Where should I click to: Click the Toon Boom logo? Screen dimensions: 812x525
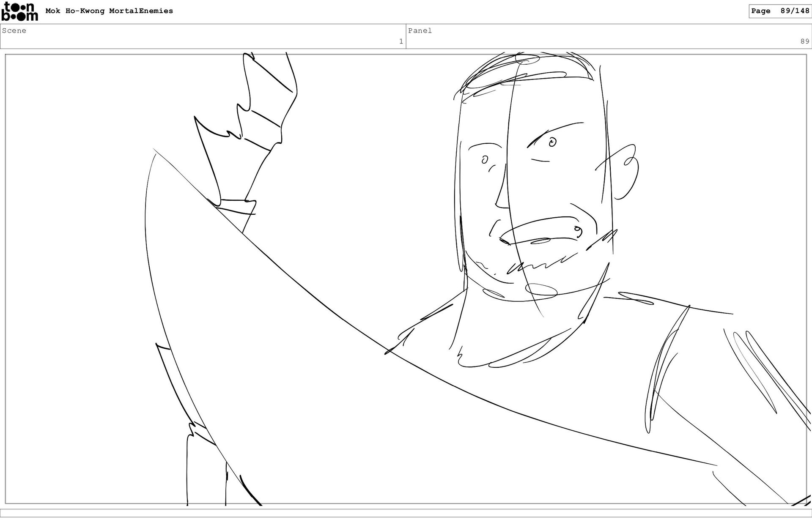click(x=19, y=11)
